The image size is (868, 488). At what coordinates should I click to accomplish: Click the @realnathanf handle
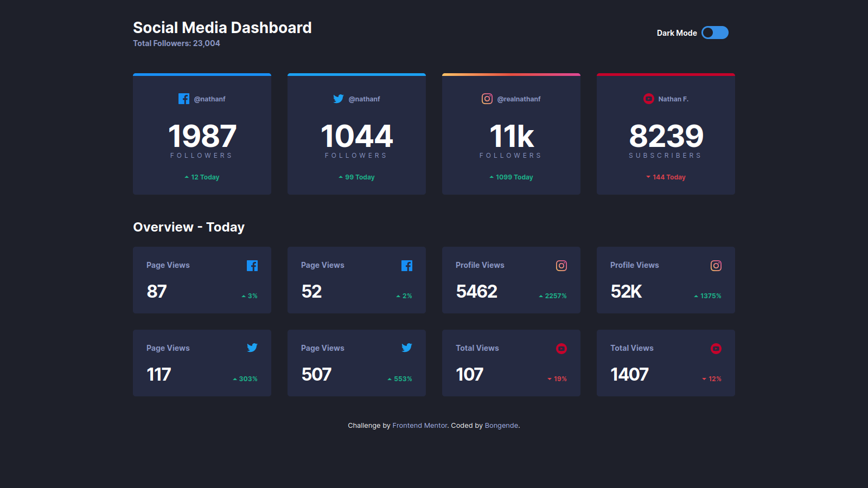(519, 99)
